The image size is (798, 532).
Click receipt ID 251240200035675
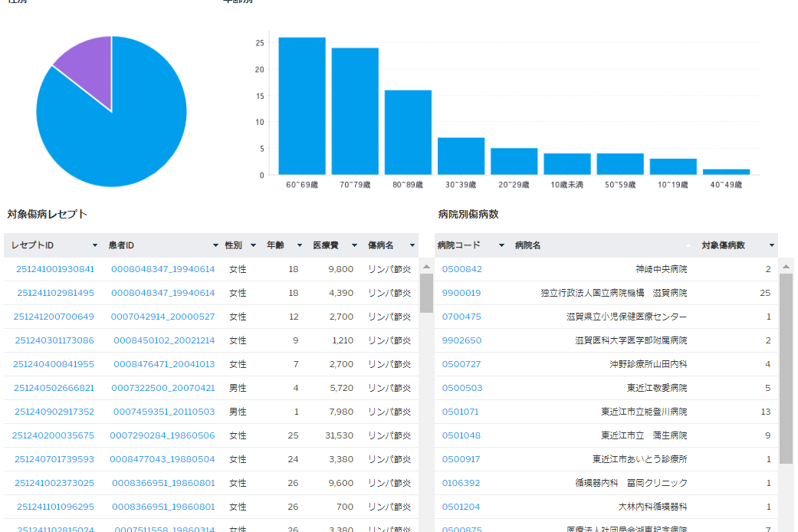pos(53,435)
